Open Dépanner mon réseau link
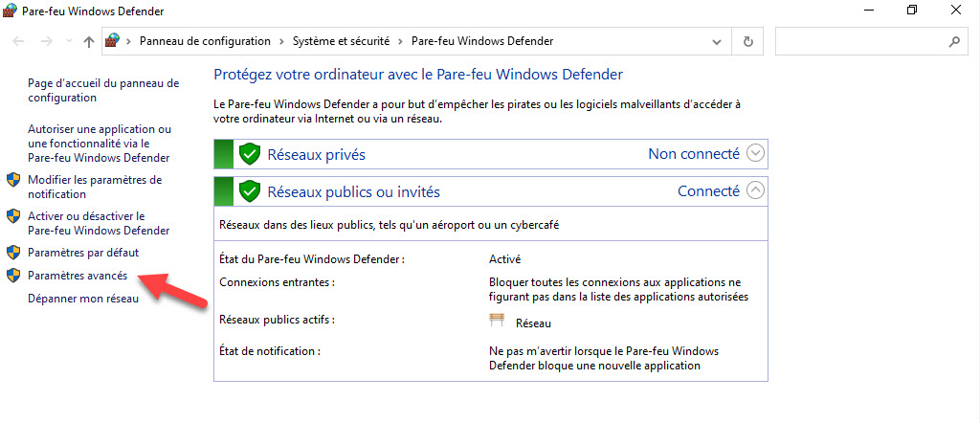The height and width of the screenshot is (423, 980). [x=83, y=299]
